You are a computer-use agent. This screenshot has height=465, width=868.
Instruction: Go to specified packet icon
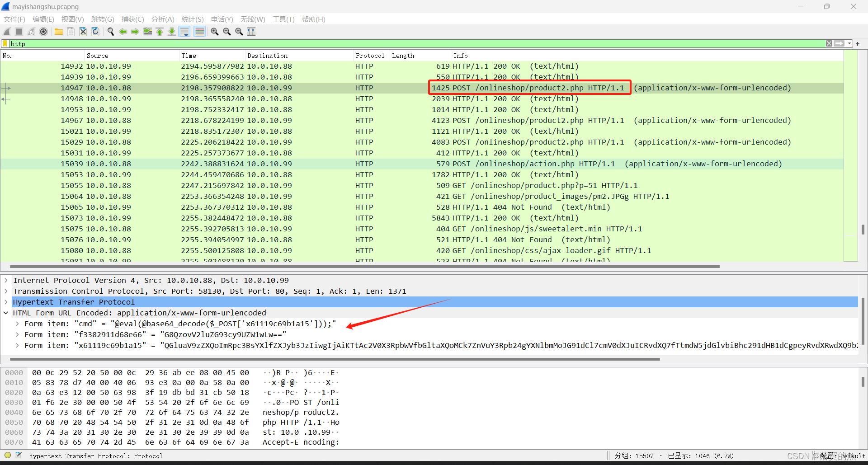(x=147, y=32)
